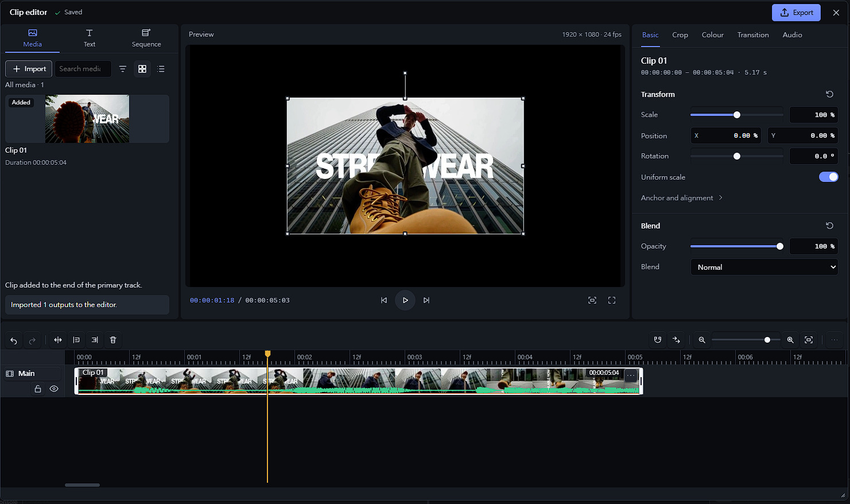The height and width of the screenshot is (504, 850).
Task: Export the project
Action: pyautogui.click(x=796, y=13)
